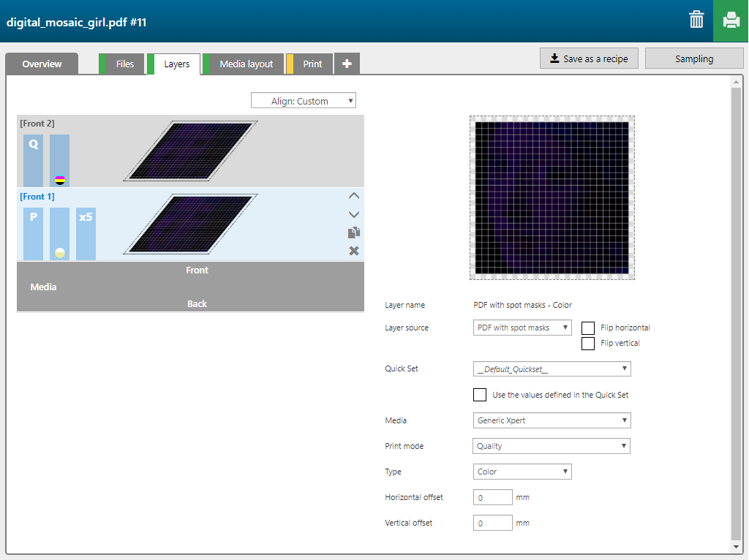This screenshot has height=560, width=749.
Task: Open the Align: Custom dropdown
Action: pyautogui.click(x=304, y=101)
